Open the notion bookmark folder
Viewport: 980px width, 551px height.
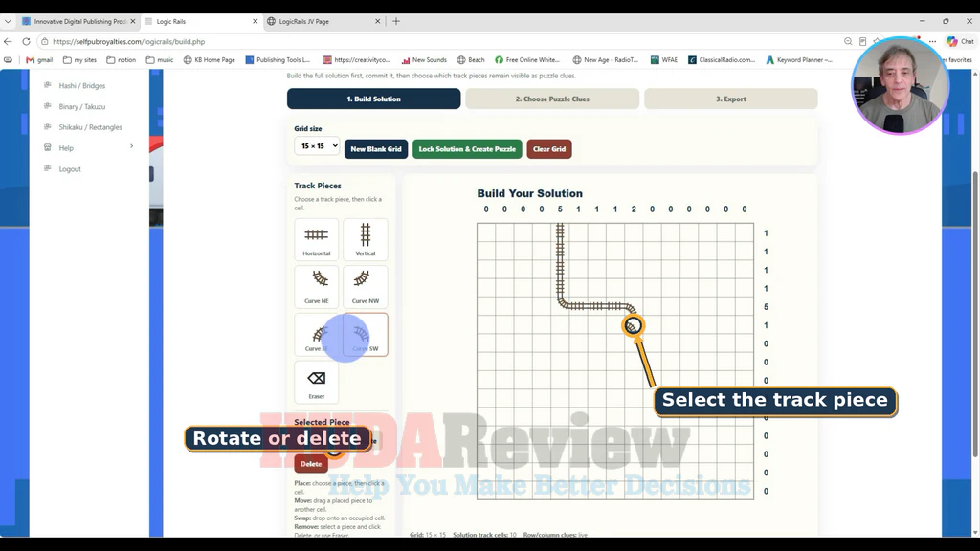122,60
